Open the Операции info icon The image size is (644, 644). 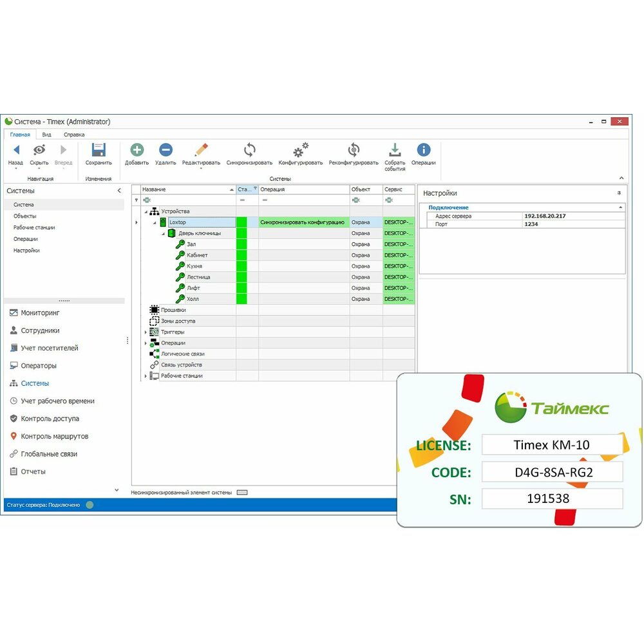tap(423, 151)
